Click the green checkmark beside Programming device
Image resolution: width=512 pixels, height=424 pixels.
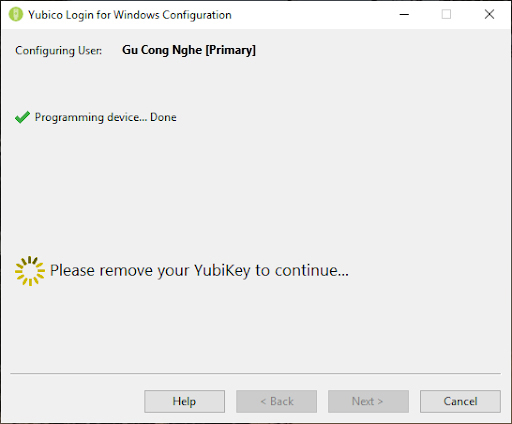22,117
